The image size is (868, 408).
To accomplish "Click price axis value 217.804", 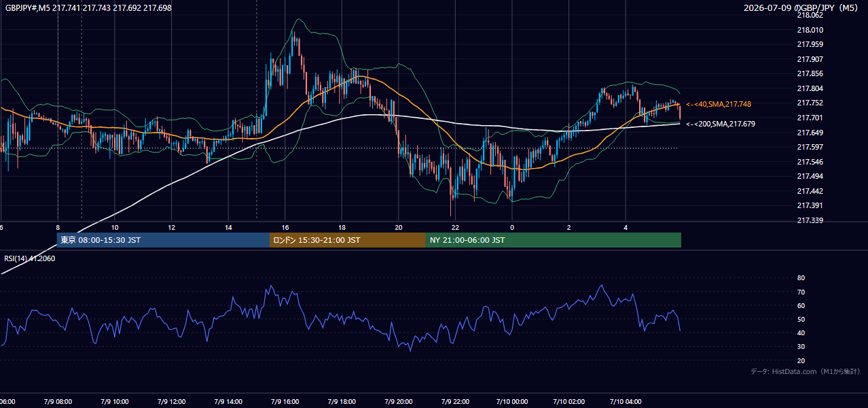I will point(810,88).
